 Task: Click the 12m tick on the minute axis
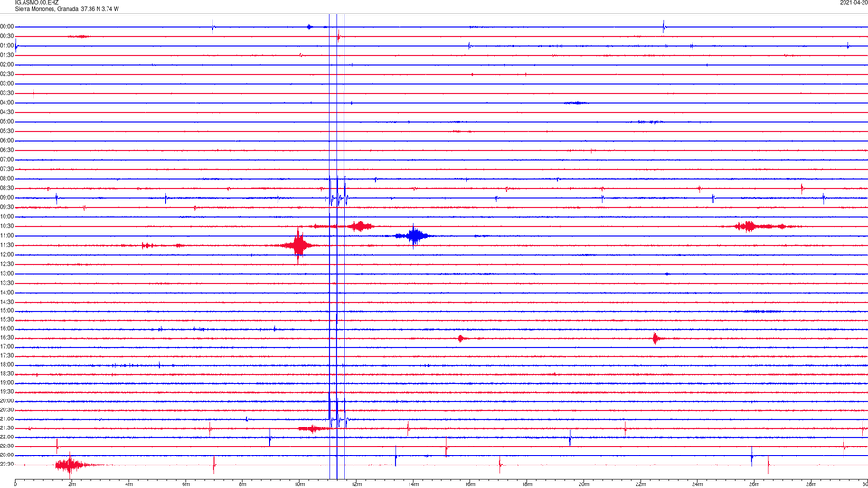[356, 484]
